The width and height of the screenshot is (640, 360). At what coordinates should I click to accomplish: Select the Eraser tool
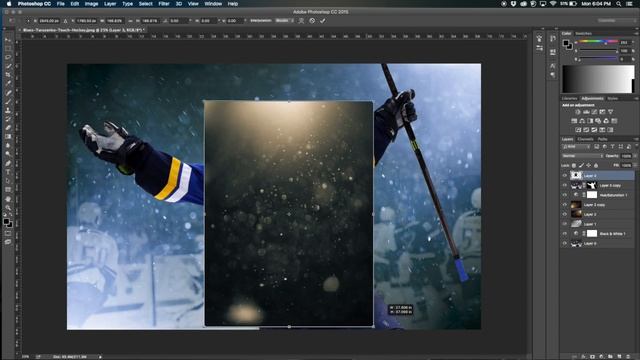[8, 128]
